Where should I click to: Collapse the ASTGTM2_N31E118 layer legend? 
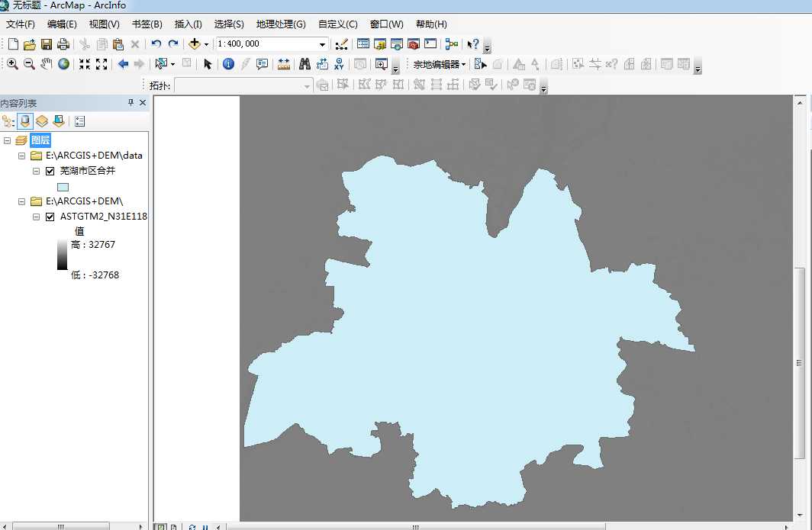37,217
